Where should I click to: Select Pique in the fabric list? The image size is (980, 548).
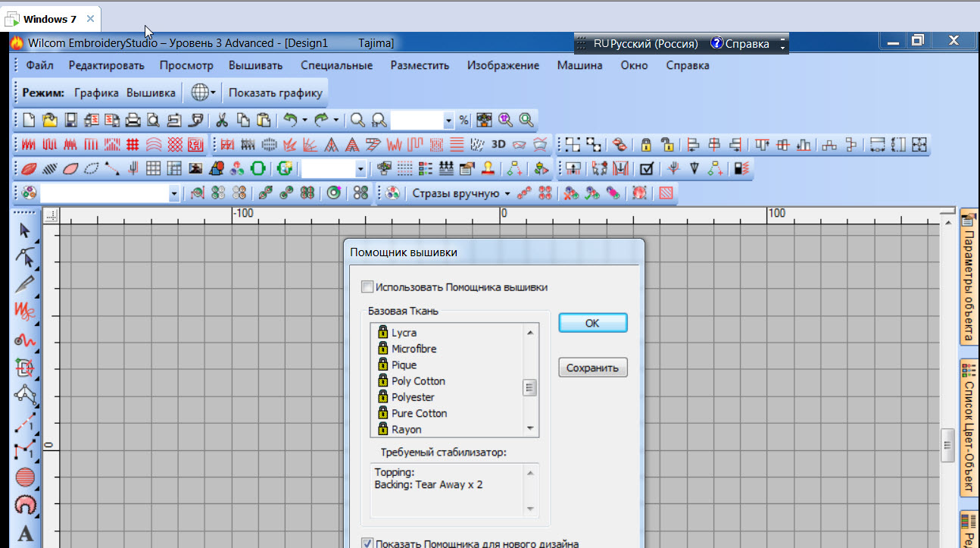pyautogui.click(x=404, y=365)
